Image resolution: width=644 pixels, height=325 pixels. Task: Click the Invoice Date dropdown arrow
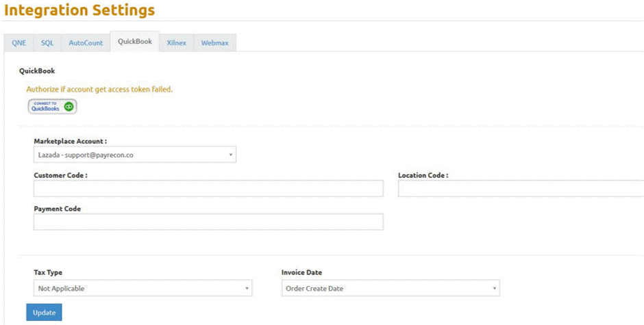tap(495, 289)
